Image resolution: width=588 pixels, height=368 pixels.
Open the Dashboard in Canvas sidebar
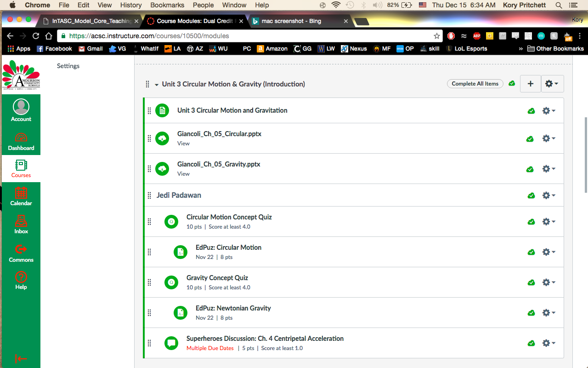[x=21, y=141]
